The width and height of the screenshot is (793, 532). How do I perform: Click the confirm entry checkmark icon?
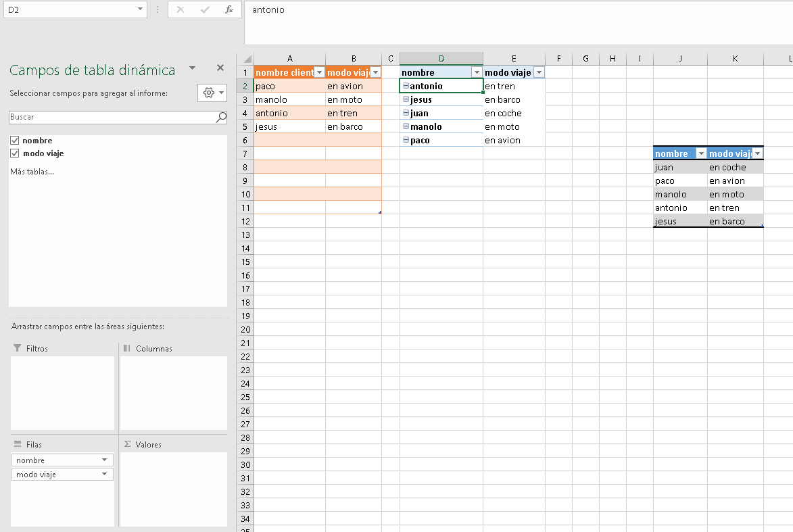point(205,9)
